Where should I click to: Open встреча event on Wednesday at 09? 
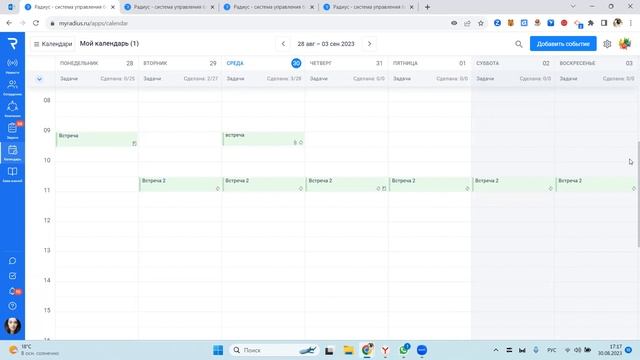(x=263, y=138)
